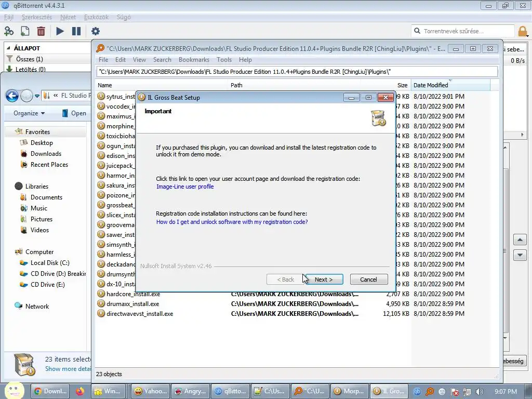This screenshot has width=532, height=399.
Task: Select Összes (1) status filter
Action: (x=29, y=59)
